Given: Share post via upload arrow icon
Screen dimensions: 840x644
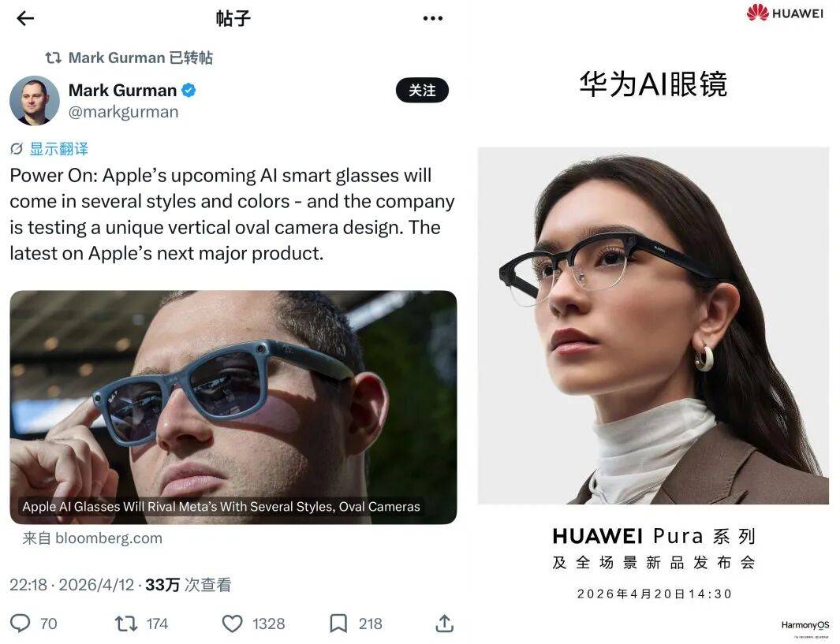Looking at the screenshot, I should point(444,624).
